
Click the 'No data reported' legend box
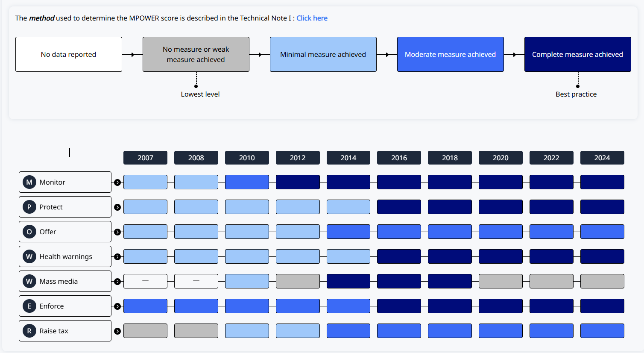point(69,54)
